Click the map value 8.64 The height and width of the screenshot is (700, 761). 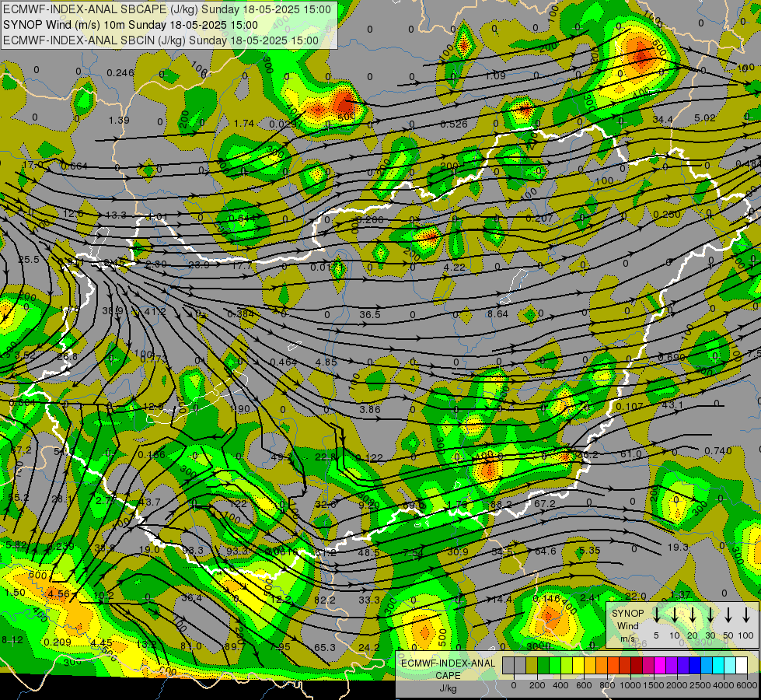coord(498,313)
